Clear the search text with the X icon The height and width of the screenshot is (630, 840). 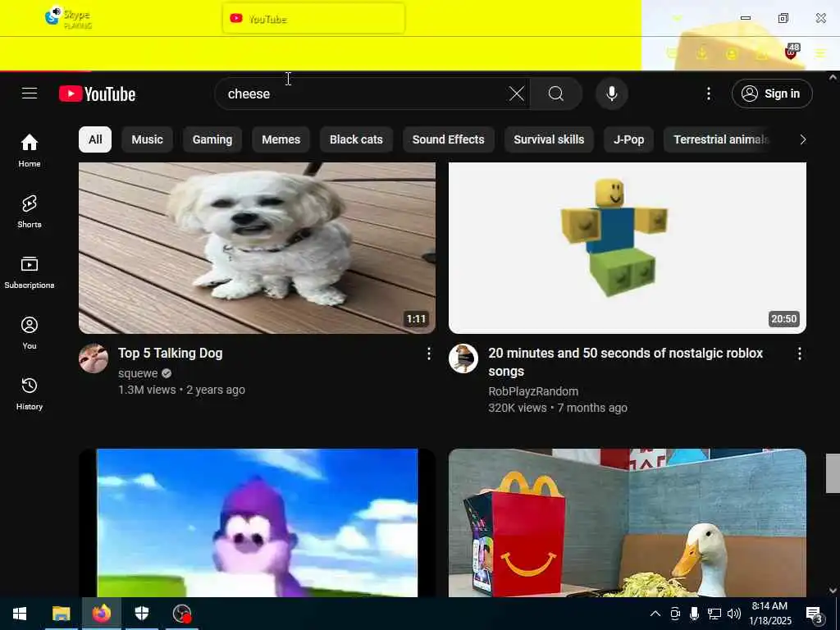(517, 94)
